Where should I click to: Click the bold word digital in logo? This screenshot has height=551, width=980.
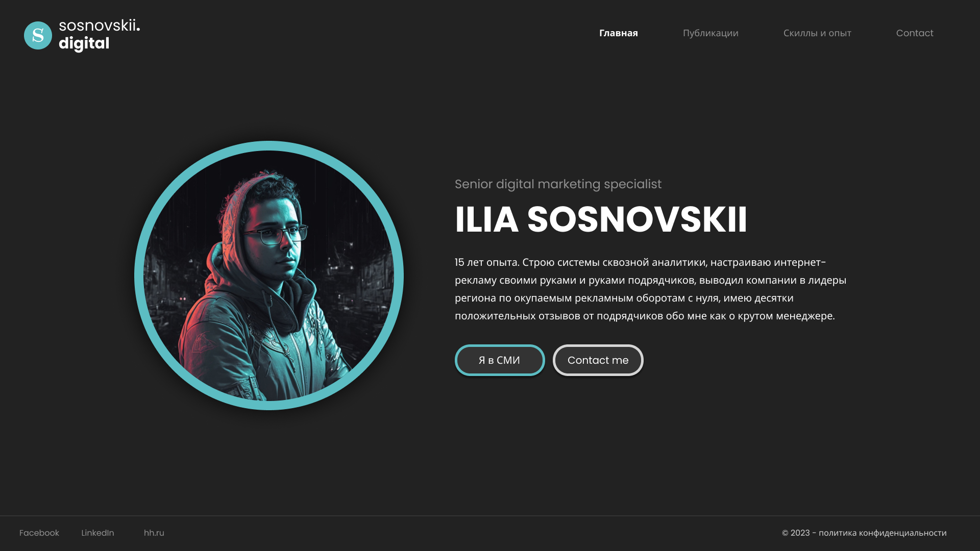point(84,44)
